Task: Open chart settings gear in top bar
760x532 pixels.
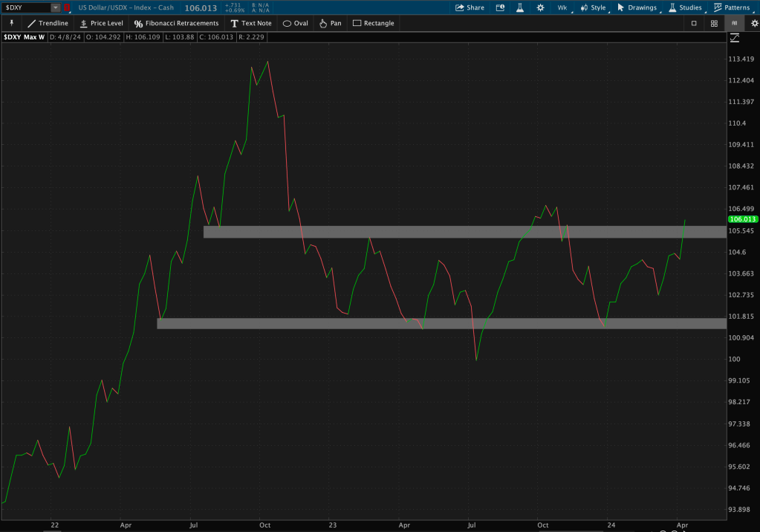Action: tap(540, 7)
